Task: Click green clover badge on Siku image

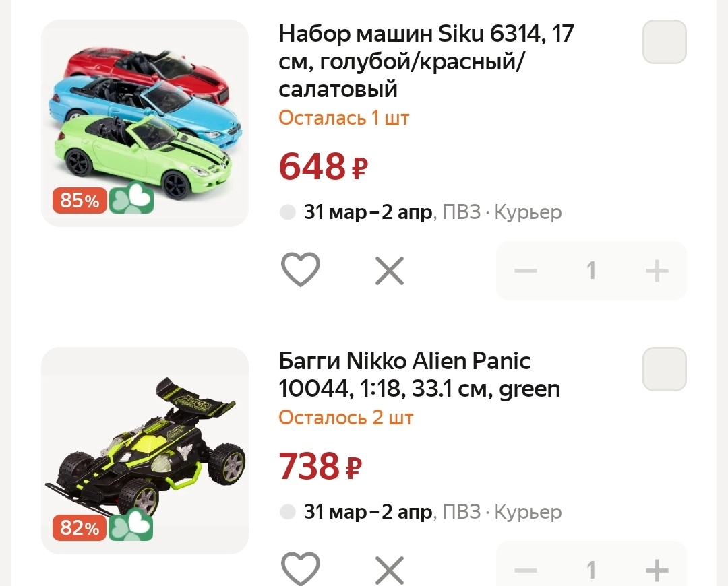Action: (x=131, y=199)
